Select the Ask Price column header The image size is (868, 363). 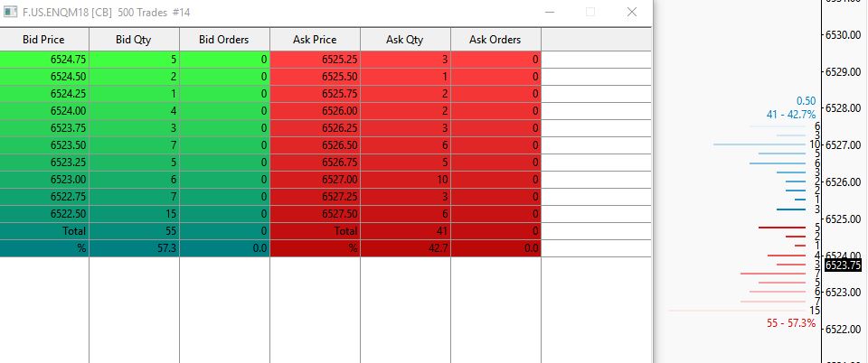tap(315, 40)
